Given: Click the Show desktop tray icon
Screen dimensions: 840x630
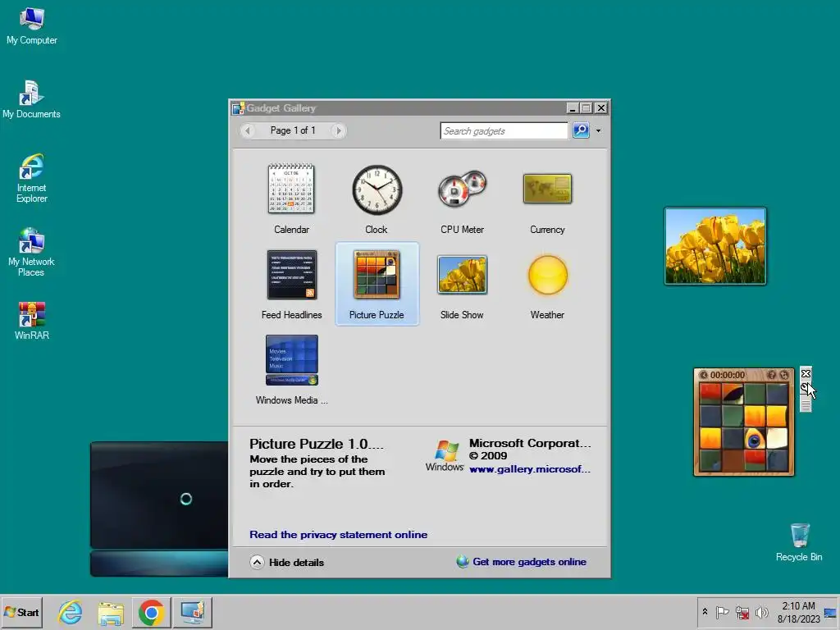Looking at the screenshot, I should point(830,612).
